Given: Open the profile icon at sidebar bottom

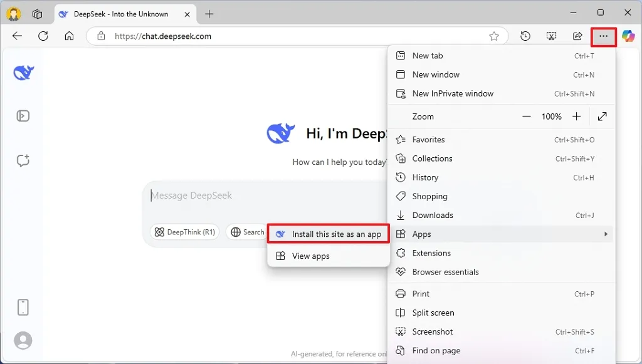Looking at the screenshot, I should pyautogui.click(x=23, y=340).
